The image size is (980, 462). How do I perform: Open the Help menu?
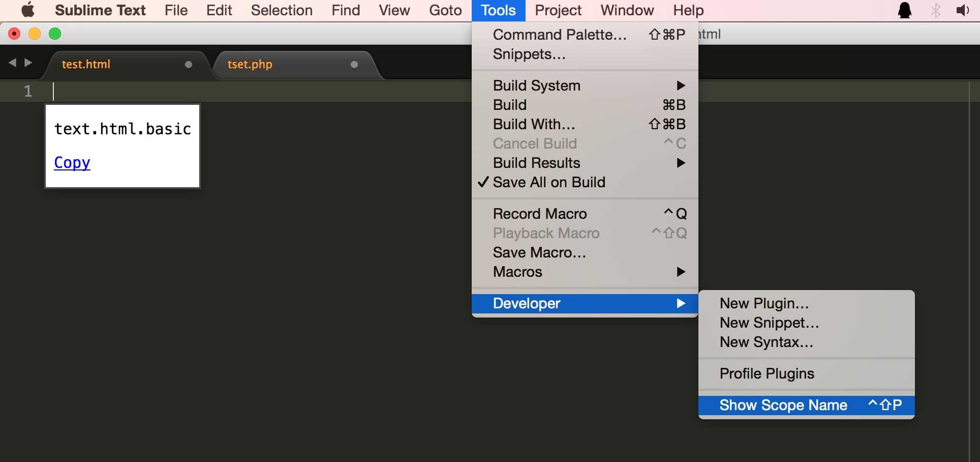click(688, 10)
